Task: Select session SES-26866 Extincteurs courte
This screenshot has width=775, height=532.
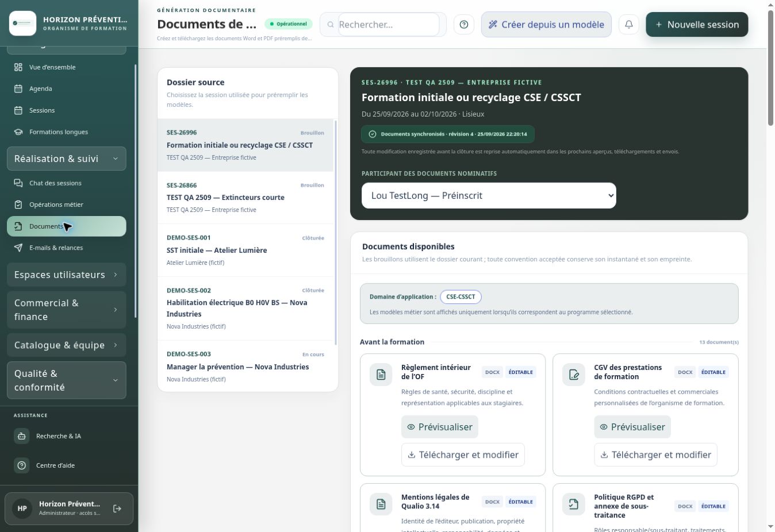Action: tap(245, 198)
